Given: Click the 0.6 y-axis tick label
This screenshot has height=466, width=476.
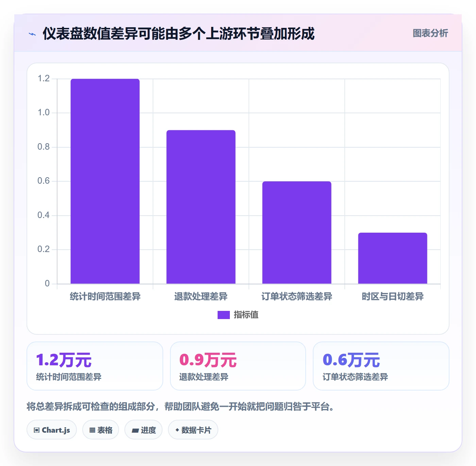Looking at the screenshot, I should 44,181.
